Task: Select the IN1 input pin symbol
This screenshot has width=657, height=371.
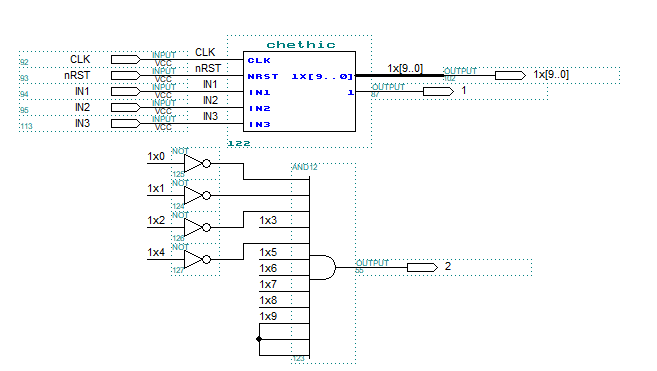Action: [x=126, y=91]
